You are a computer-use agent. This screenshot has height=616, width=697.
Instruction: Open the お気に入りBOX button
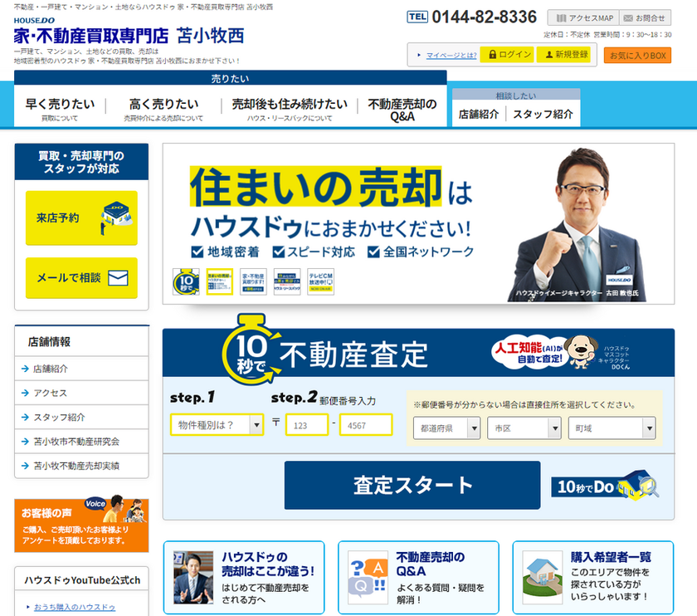click(636, 56)
